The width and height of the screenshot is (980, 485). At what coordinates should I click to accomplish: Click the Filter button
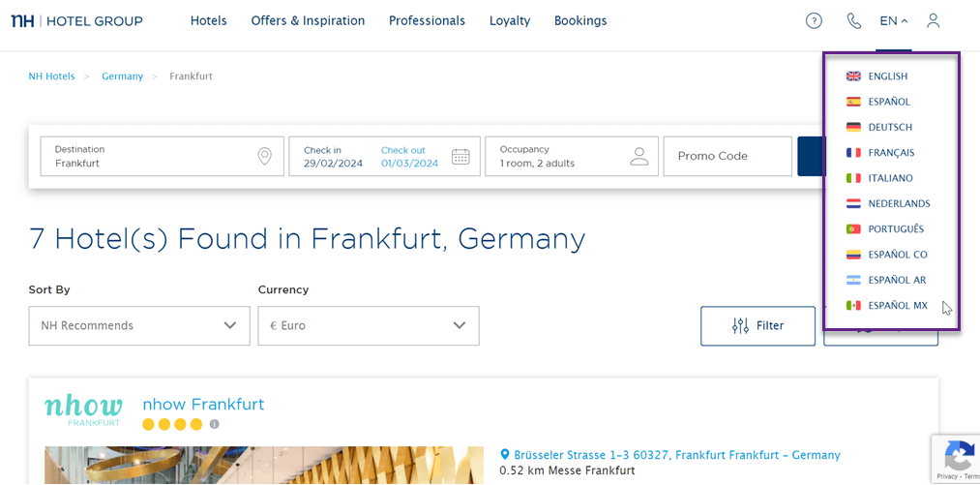coord(757,325)
